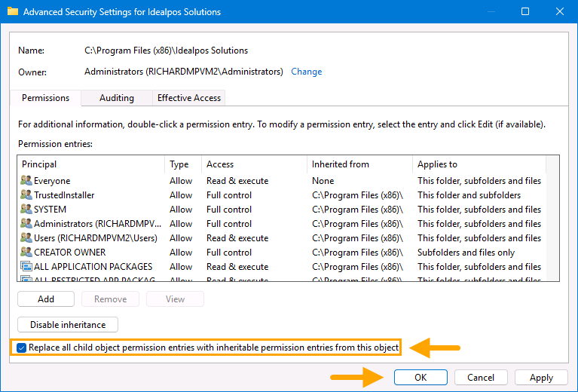Click the folder icon in the title bar
This screenshot has height=392, width=578.
point(13,11)
